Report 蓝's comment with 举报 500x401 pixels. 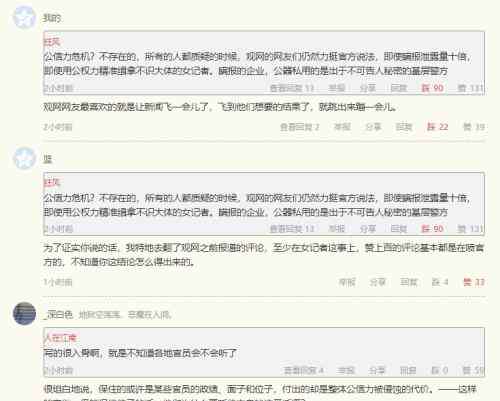(347, 282)
